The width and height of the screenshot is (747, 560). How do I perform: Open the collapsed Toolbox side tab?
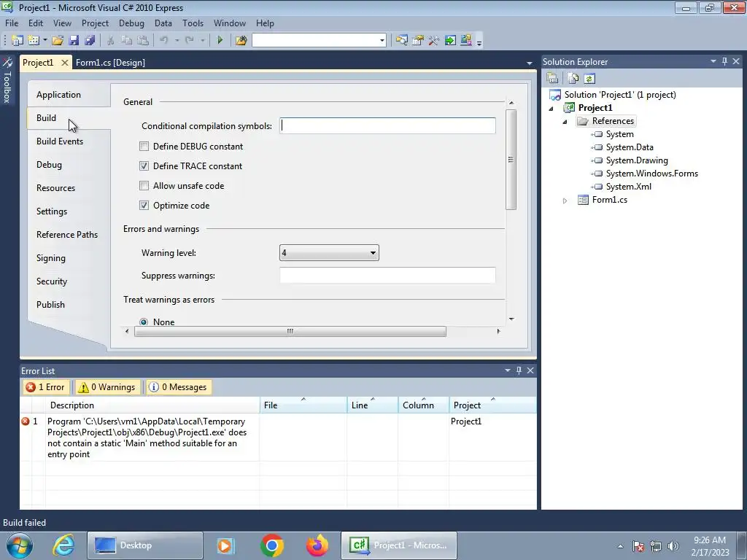point(7,81)
